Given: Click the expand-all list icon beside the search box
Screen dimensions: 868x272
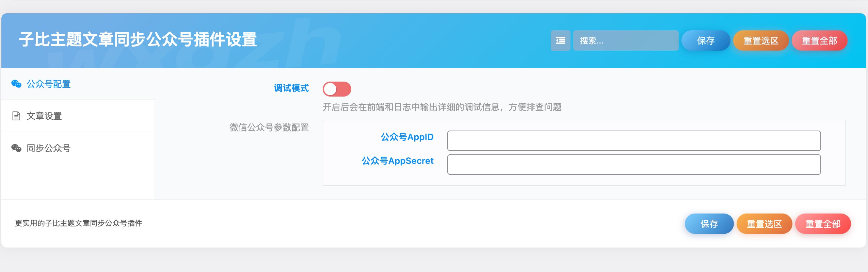Looking at the screenshot, I should pyautogui.click(x=560, y=40).
